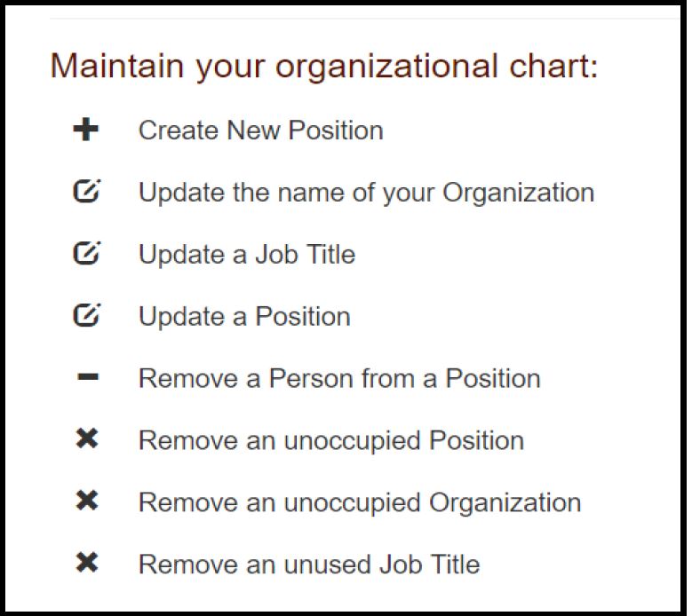
Task: Open Update the name of your Organization
Action: point(367,193)
